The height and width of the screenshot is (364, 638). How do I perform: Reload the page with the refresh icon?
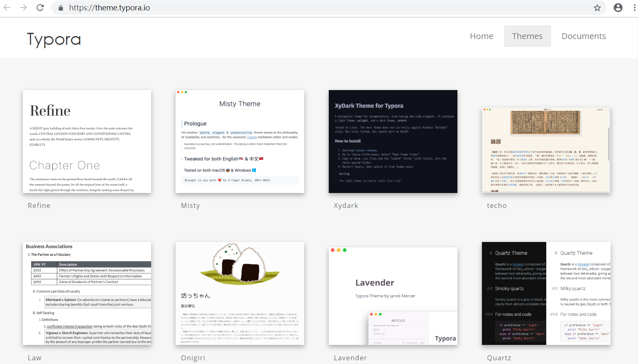pyautogui.click(x=40, y=7)
